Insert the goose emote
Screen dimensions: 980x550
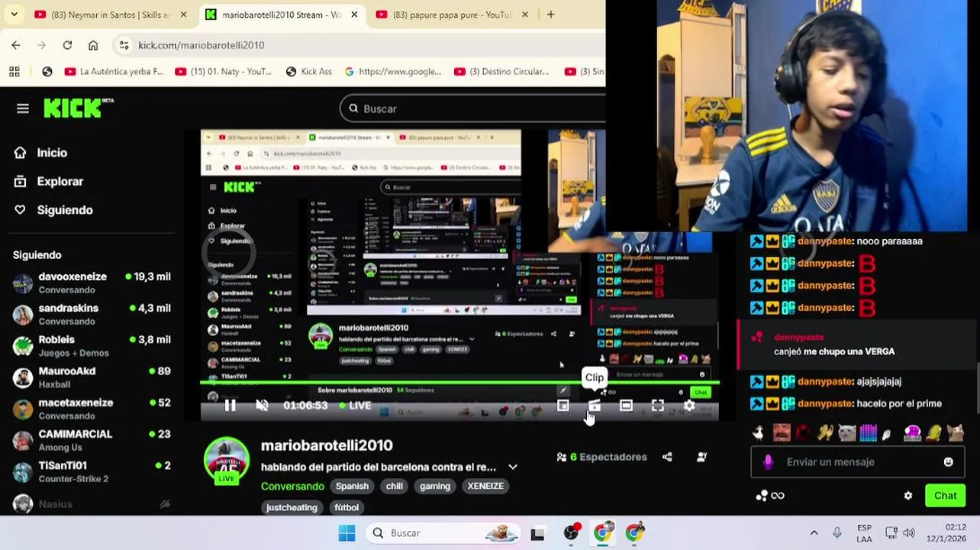point(758,433)
